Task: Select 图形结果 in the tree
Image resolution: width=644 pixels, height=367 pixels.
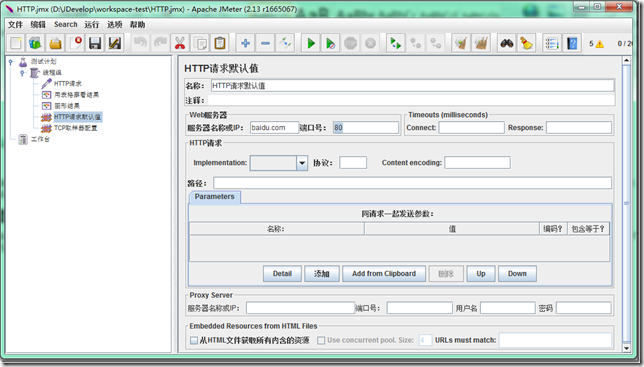Action: click(x=67, y=106)
